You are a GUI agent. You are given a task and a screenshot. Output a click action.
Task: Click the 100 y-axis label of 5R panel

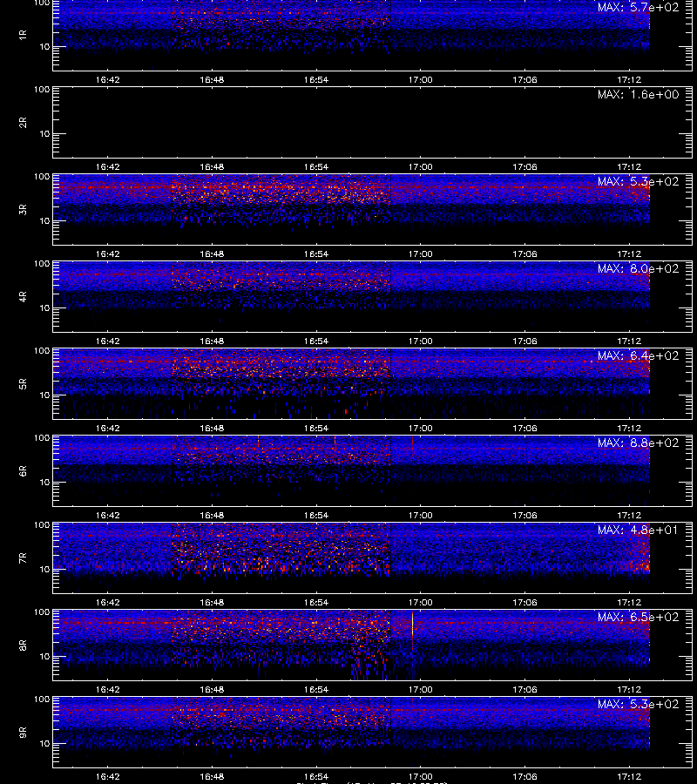click(x=42, y=351)
